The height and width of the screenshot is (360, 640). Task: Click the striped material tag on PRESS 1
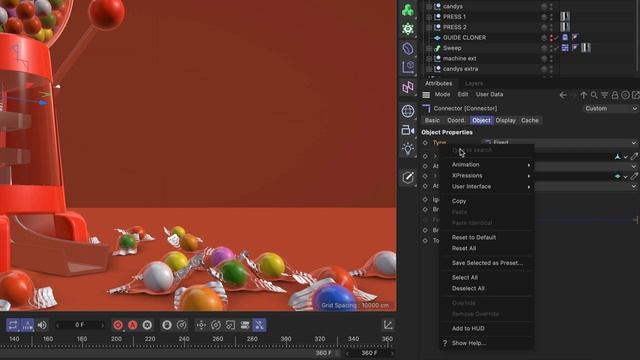point(565,16)
